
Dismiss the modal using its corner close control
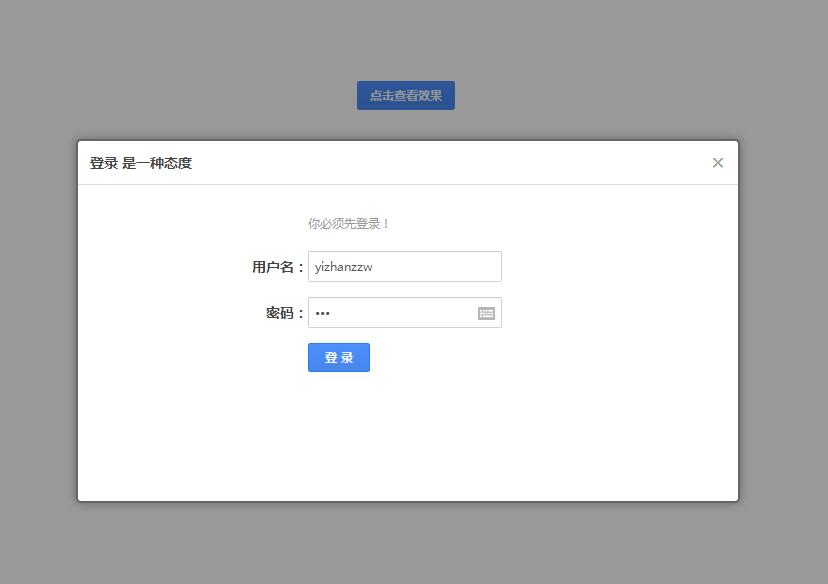[x=717, y=162]
